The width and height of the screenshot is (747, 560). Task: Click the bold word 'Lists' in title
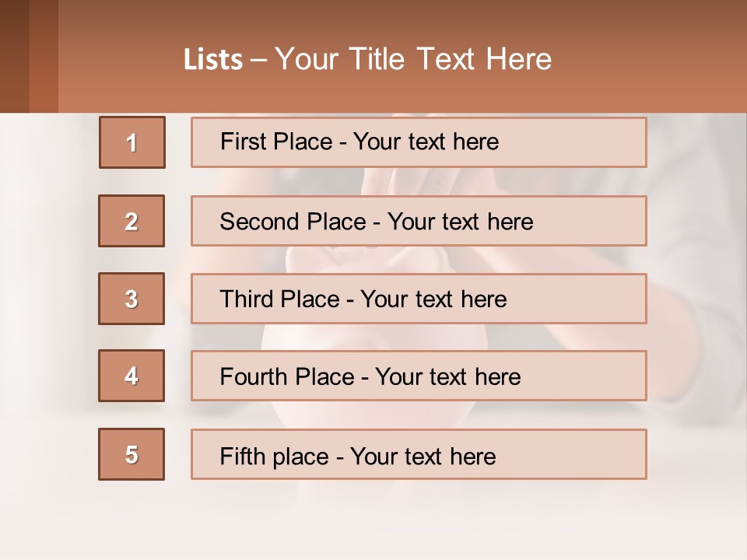[213, 60]
